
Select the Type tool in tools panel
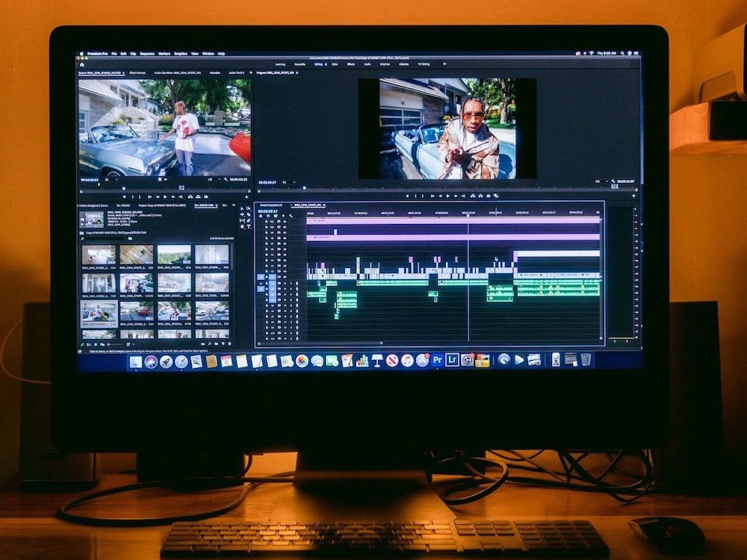[247, 227]
